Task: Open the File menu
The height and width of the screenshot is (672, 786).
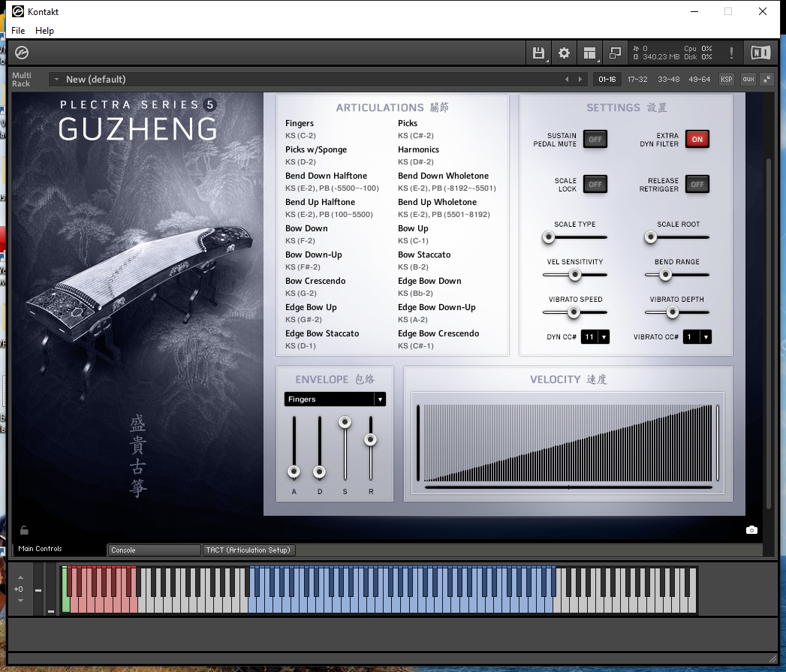Action: click(18, 31)
